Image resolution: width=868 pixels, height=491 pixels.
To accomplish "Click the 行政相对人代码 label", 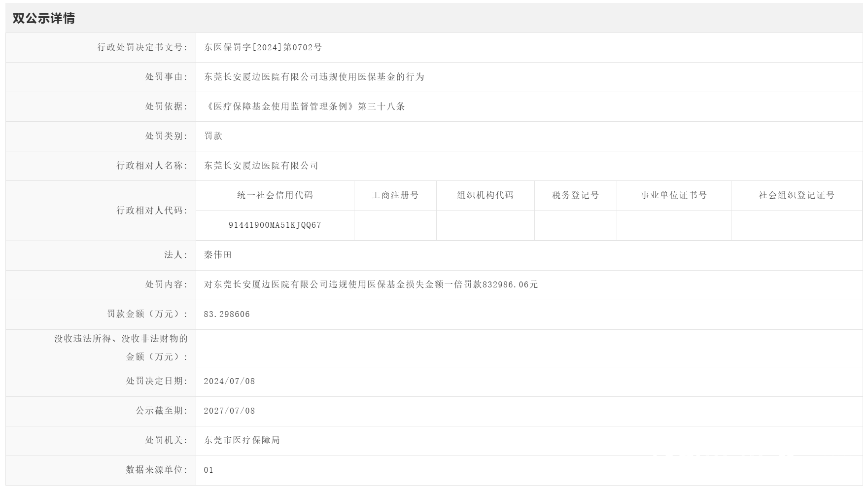I will pyautogui.click(x=152, y=210).
